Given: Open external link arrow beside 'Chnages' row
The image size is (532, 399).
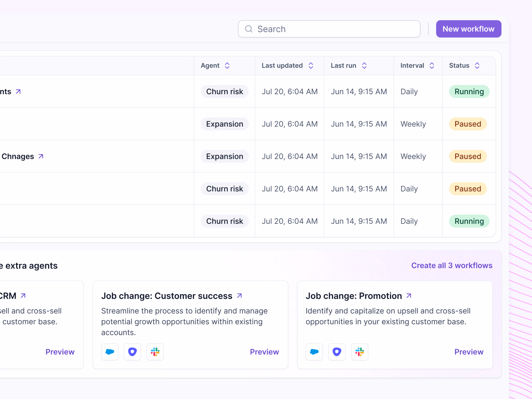Looking at the screenshot, I should tap(41, 156).
